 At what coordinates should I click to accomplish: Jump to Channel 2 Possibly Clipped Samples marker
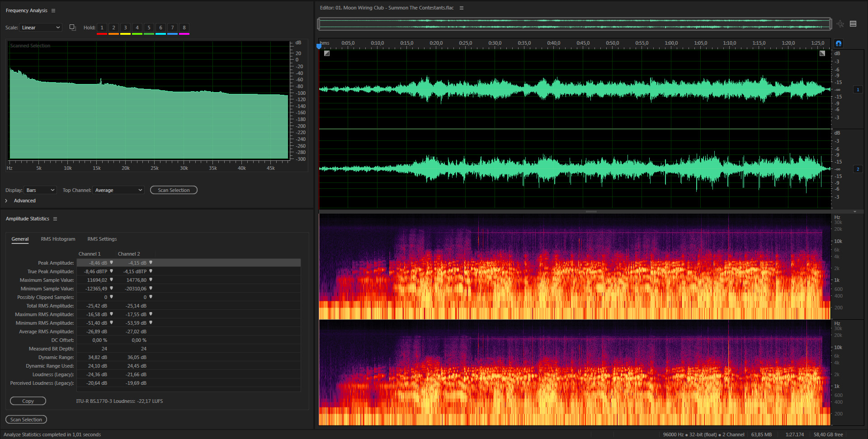click(x=151, y=297)
